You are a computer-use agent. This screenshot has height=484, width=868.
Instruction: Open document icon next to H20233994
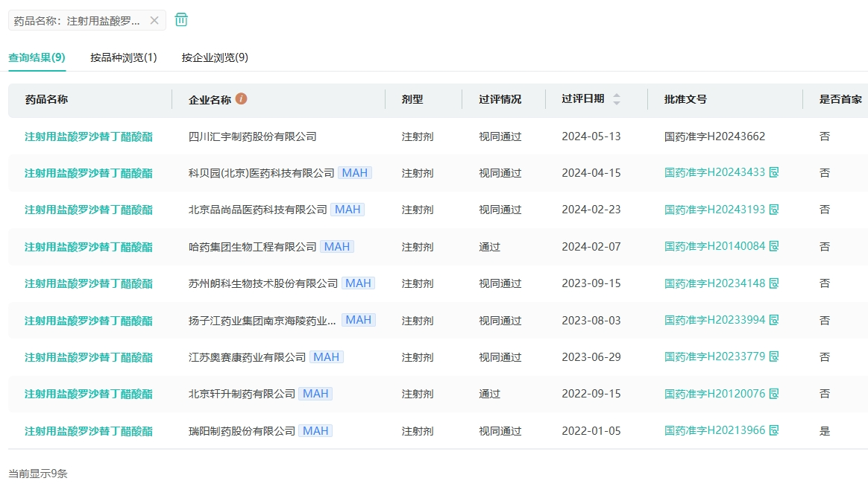pyautogui.click(x=774, y=320)
